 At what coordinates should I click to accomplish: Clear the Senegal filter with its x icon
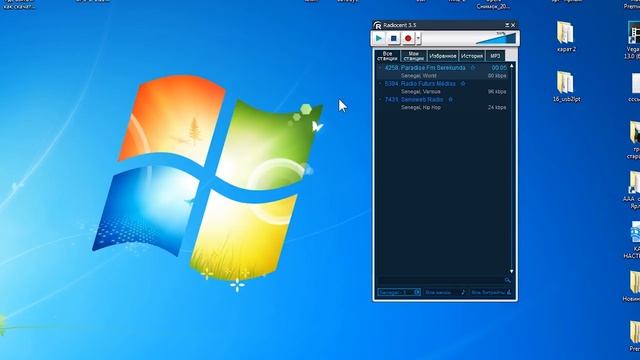coord(417,292)
